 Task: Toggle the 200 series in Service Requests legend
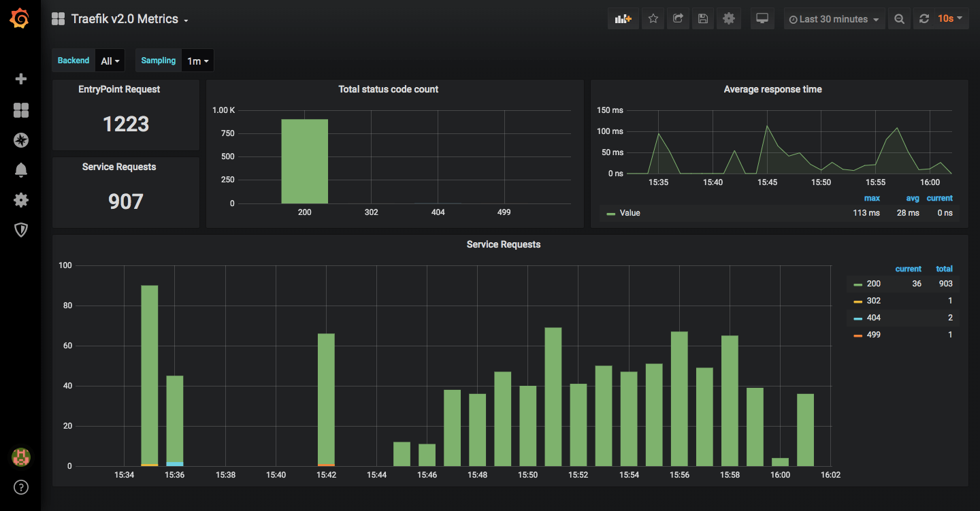pyautogui.click(x=874, y=284)
